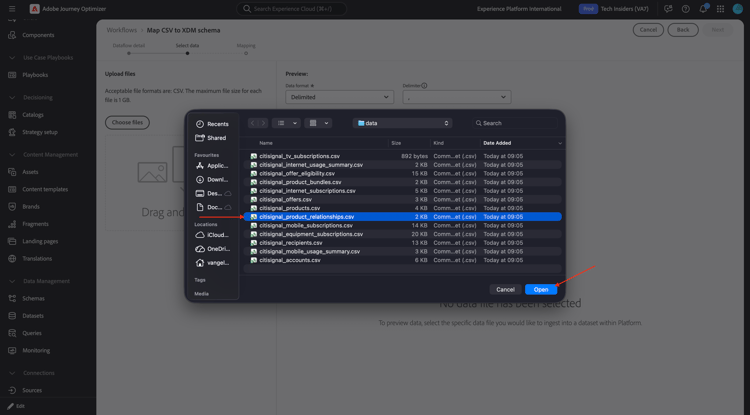Click the Translations globe icon
Screen dimensions: 750x415
point(12,259)
